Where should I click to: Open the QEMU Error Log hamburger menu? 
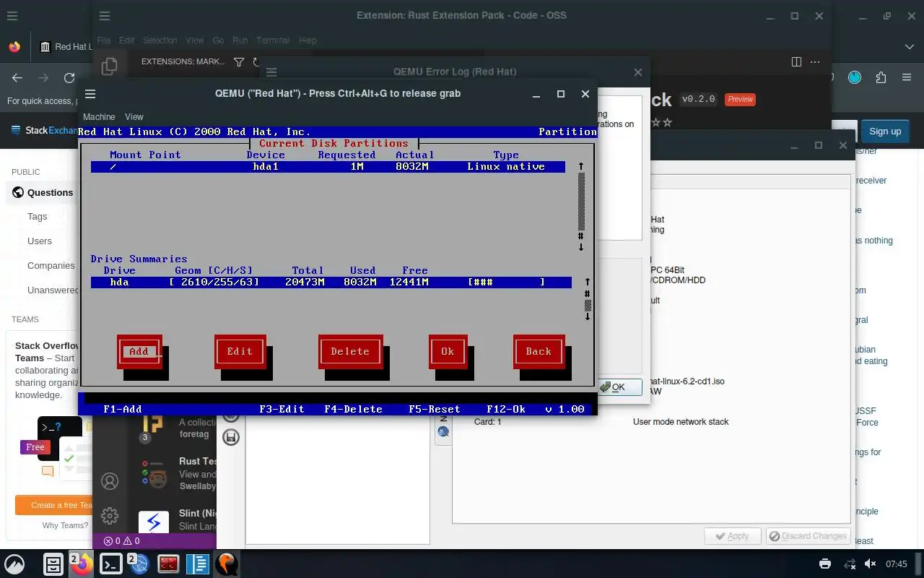click(271, 72)
